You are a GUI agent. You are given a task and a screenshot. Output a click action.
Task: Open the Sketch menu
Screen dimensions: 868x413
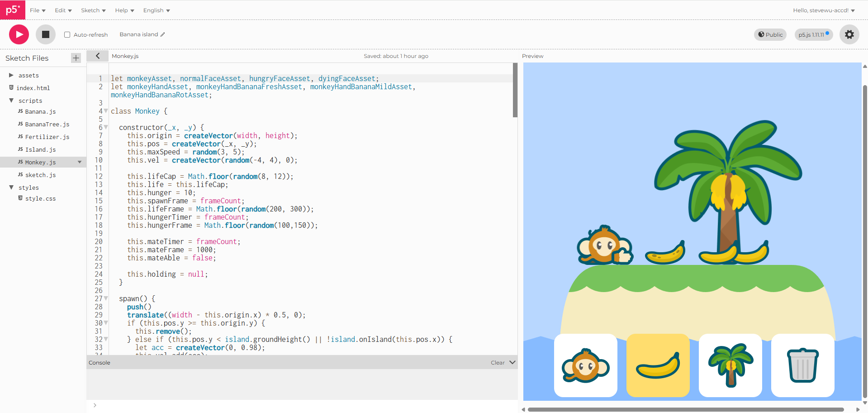click(x=93, y=10)
